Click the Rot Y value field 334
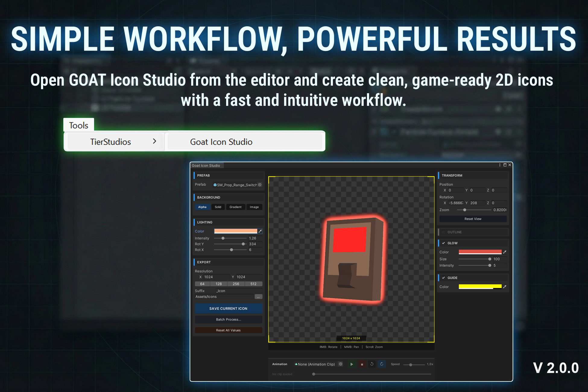Viewport: 588px width, 392px height. 255,244
